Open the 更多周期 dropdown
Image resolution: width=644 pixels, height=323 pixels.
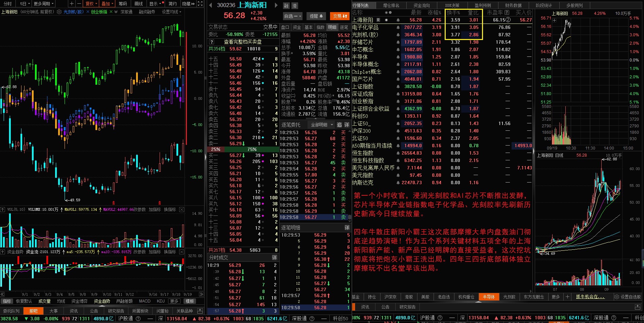(x=44, y=4)
